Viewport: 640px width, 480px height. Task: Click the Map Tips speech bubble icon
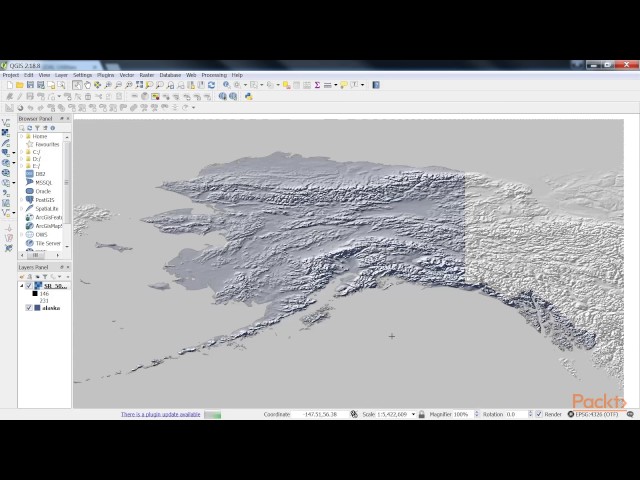pyautogui.click(x=344, y=85)
